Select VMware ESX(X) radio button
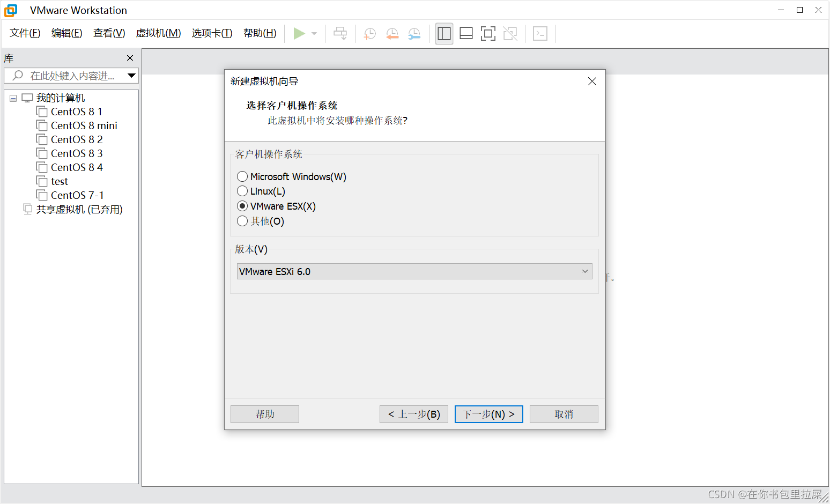The width and height of the screenshot is (830, 504). click(242, 206)
